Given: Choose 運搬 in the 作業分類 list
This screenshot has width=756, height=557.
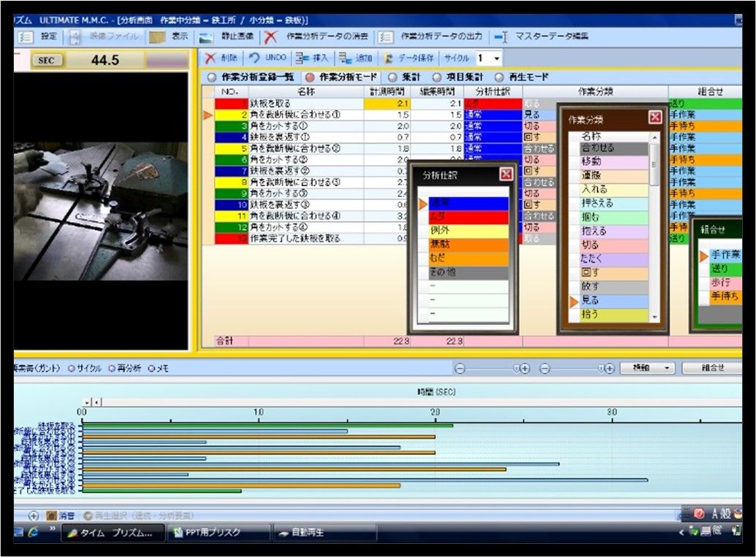Looking at the screenshot, I should [614, 176].
